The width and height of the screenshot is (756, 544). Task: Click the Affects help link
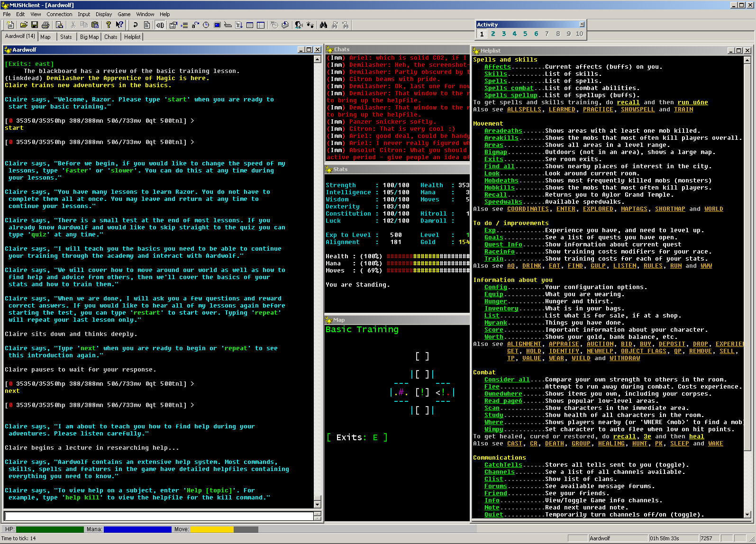pyautogui.click(x=498, y=67)
